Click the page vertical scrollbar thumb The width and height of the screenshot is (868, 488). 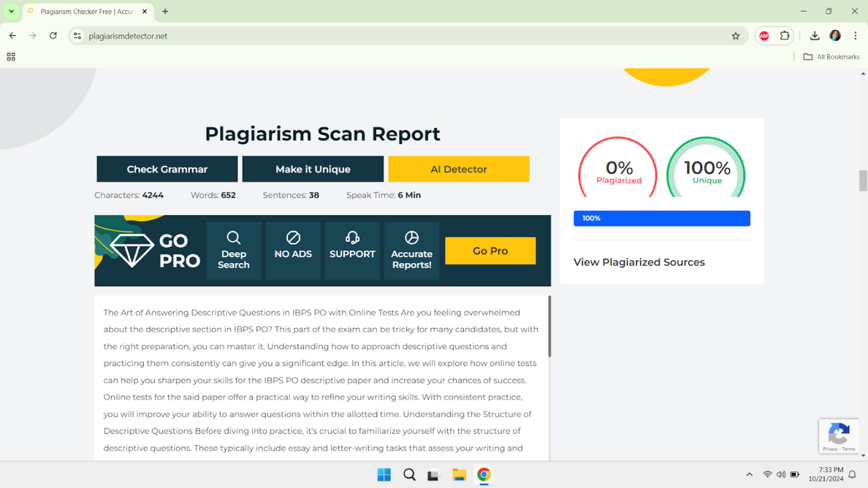[x=863, y=181]
